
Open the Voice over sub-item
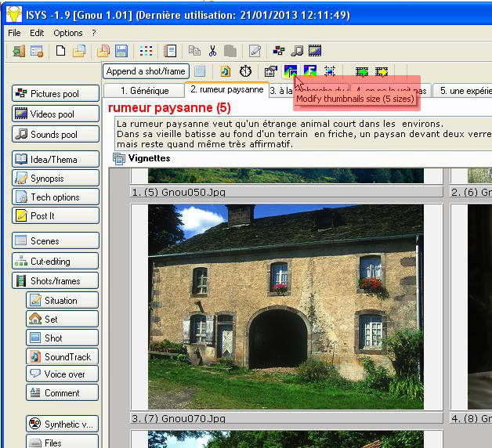coord(62,374)
